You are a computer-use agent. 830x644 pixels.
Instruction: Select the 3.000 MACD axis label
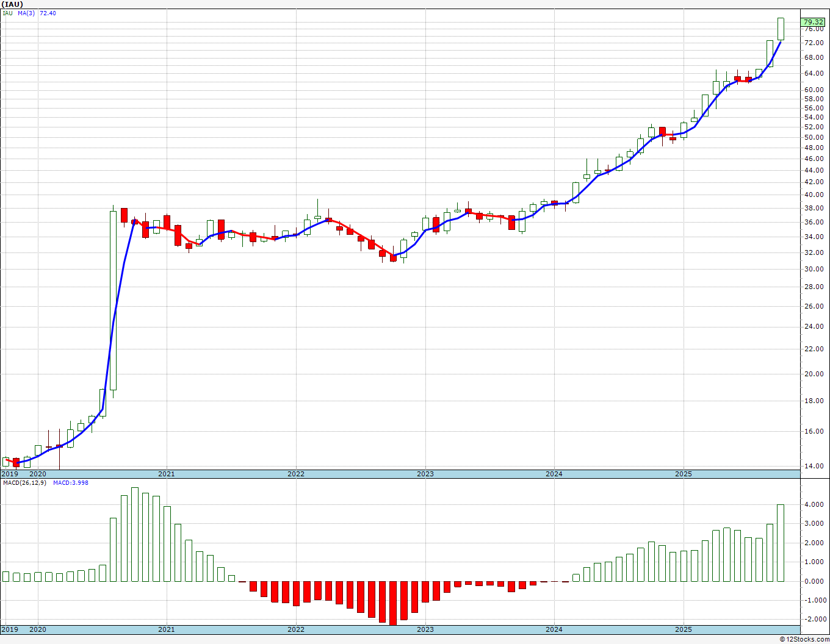coord(814,524)
